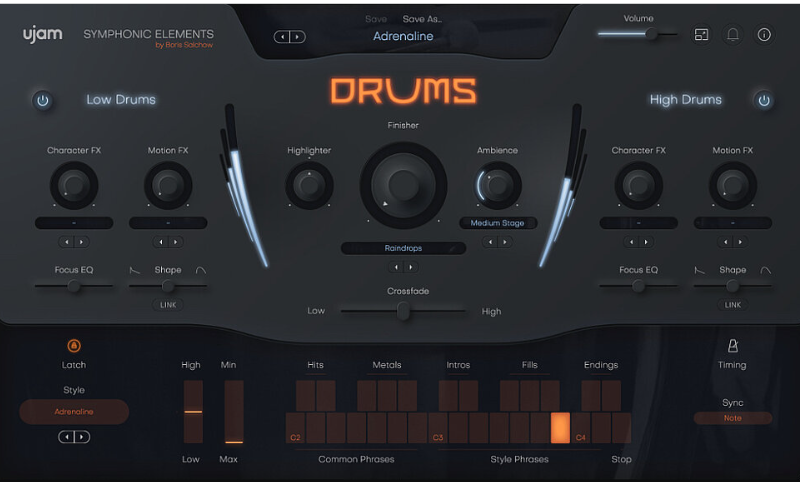Click the Low Drums Shape slider

click(168, 286)
